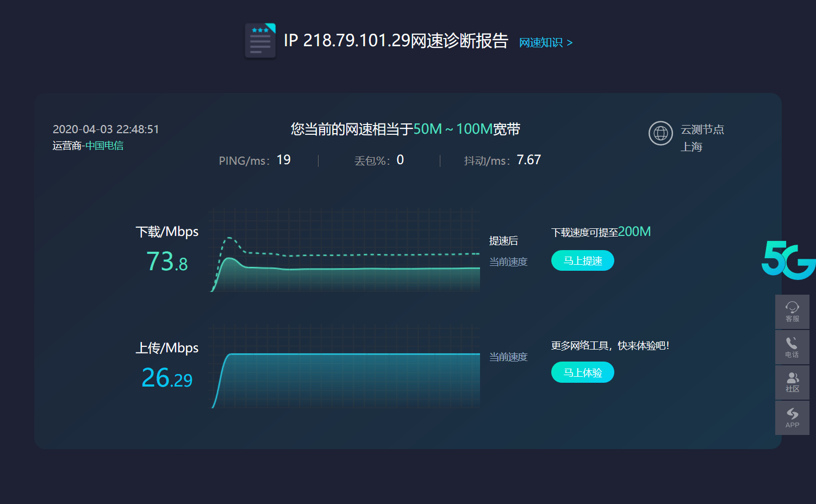Select the 26.29 upload speed value

(x=166, y=378)
